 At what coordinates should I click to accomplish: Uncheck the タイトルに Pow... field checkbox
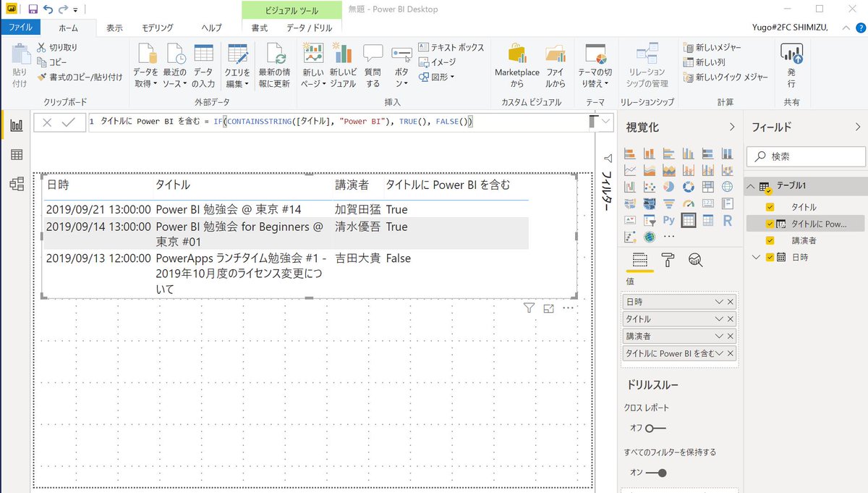click(x=770, y=224)
